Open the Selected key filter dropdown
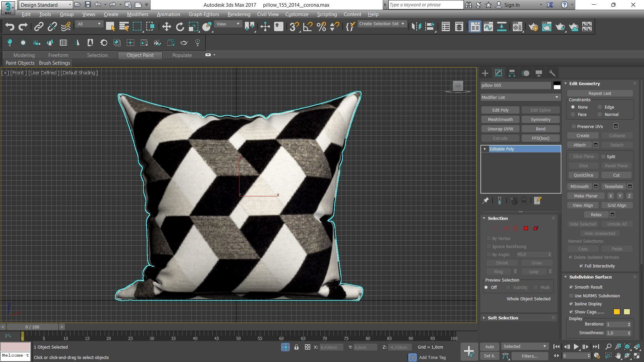The width and height of the screenshot is (644, 362). click(525, 347)
